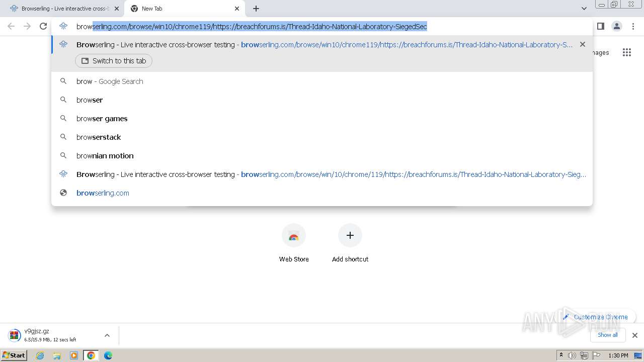Image resolution: width=644 pixels, height=362 pixels.
Task: Choose 'brownian motion' suggestion
Action: pos(322,156)
